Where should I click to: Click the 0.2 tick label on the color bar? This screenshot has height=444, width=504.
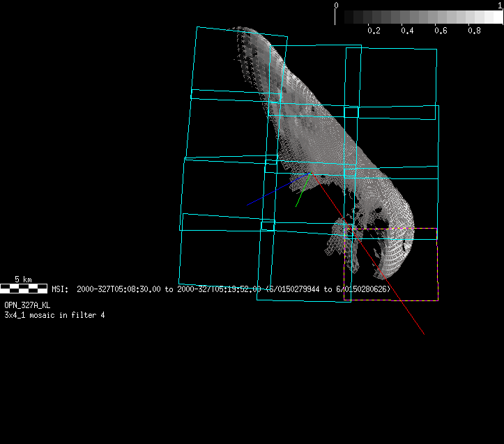pyautogui.click(x=374, y=31)
